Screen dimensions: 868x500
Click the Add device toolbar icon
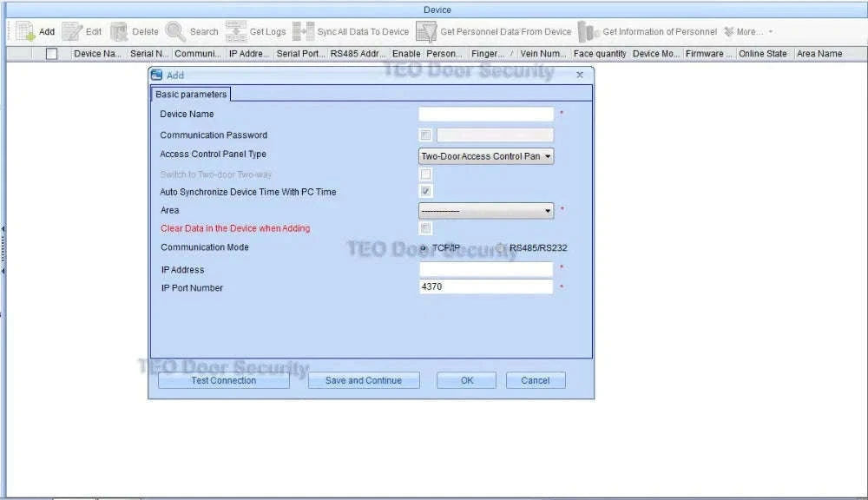coord(25,31)
